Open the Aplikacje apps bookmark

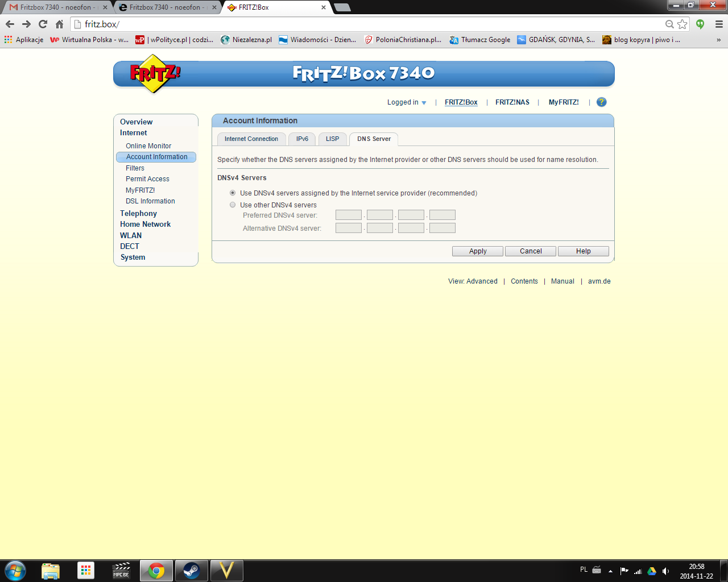click(24, 40)
